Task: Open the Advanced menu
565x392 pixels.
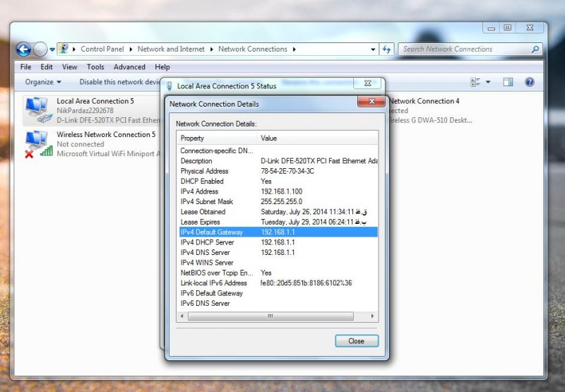Action: pyautogui.click(x=129, y=67)
